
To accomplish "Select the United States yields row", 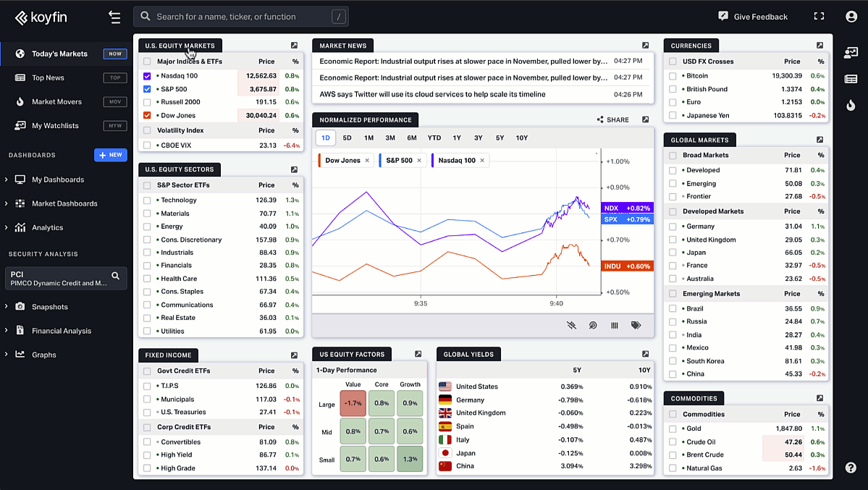I will 545,386.
